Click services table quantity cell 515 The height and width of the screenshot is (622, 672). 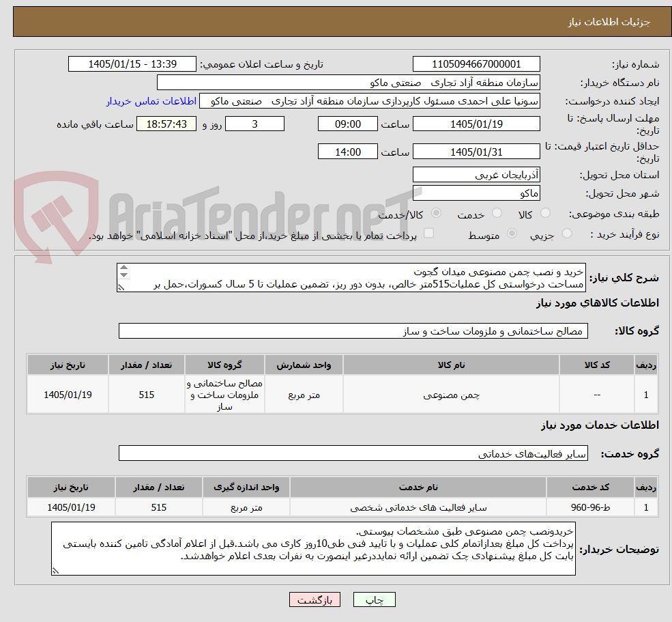click(x=158, y=507)
